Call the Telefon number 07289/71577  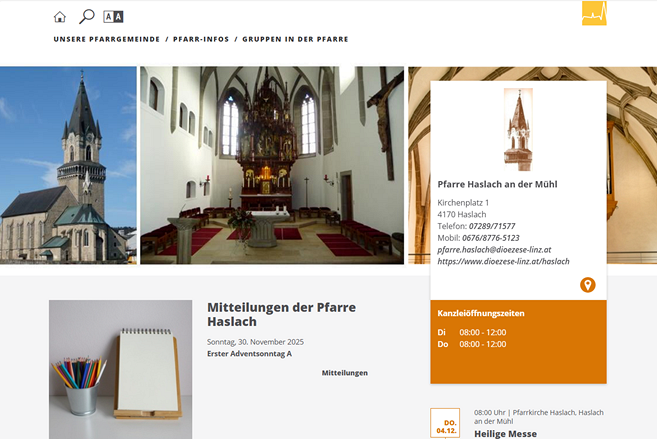click(x=492, y=226)
